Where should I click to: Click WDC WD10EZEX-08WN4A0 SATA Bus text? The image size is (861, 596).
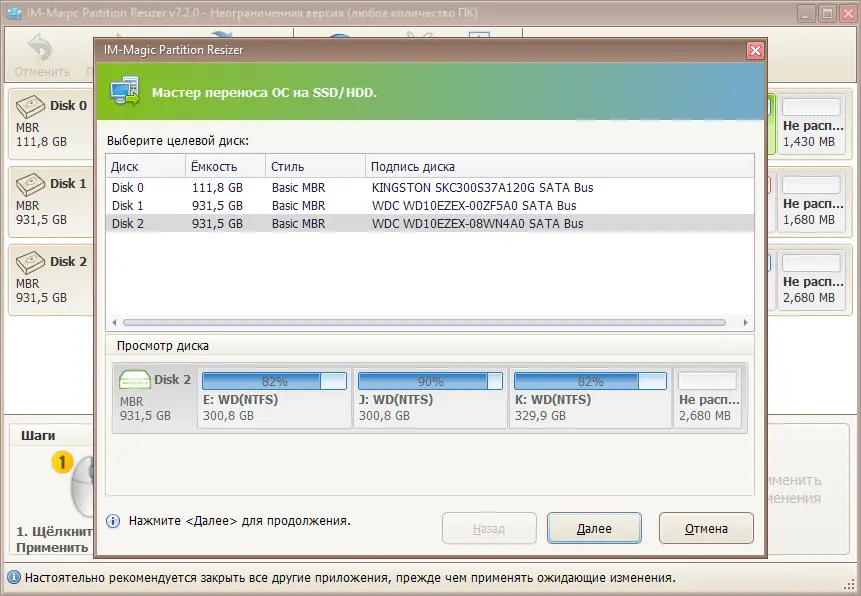pyautogui.click(x=477, y=224)
